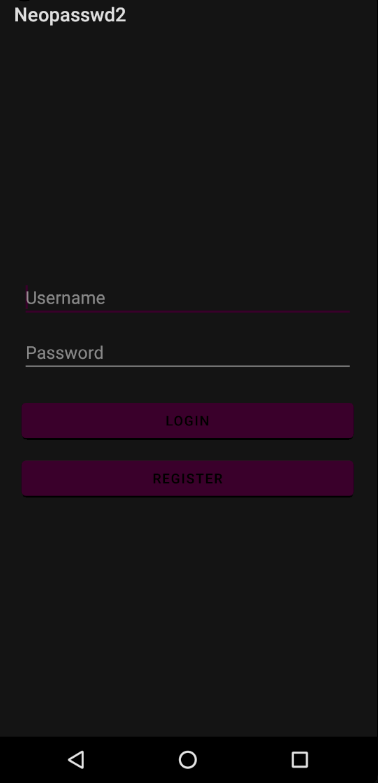
Task: Click the Password placeholder text
Action: coord(65,353)
